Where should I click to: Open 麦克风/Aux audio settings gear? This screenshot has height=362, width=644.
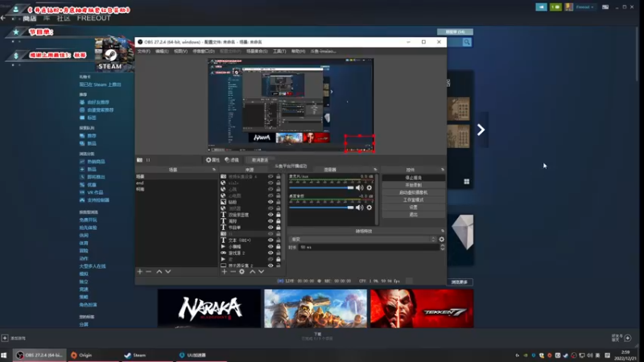pyautogui.click(x=369, y=187)
